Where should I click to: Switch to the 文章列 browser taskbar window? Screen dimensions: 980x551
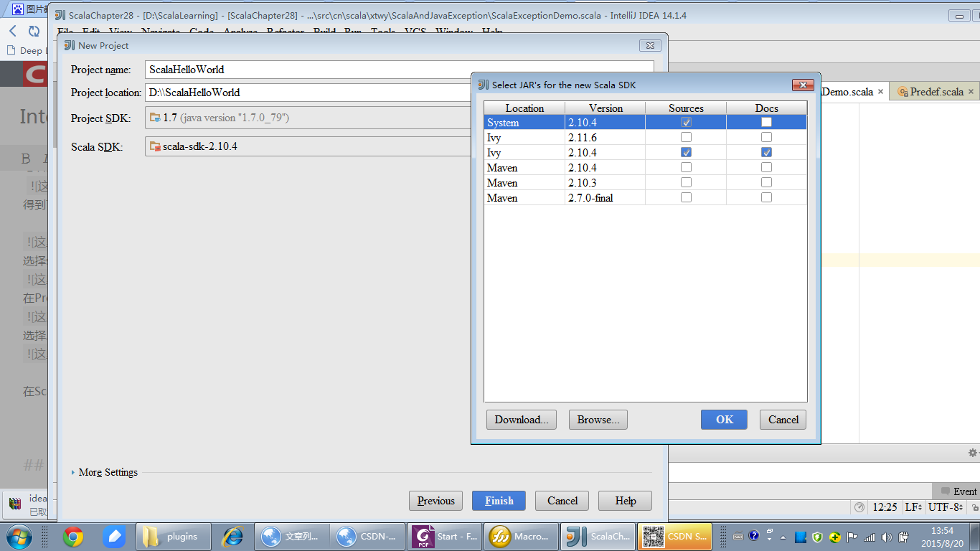tap(292, 536)
